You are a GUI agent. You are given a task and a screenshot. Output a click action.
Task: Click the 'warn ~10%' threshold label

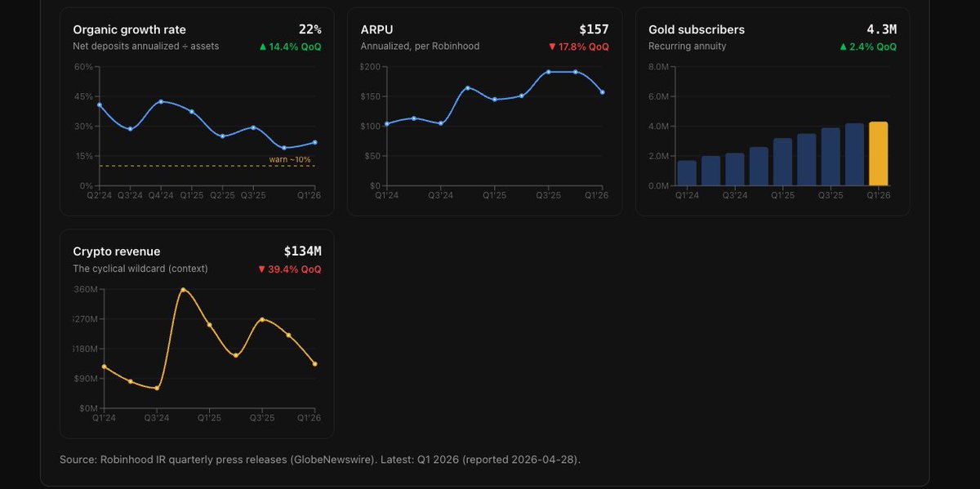290,159
